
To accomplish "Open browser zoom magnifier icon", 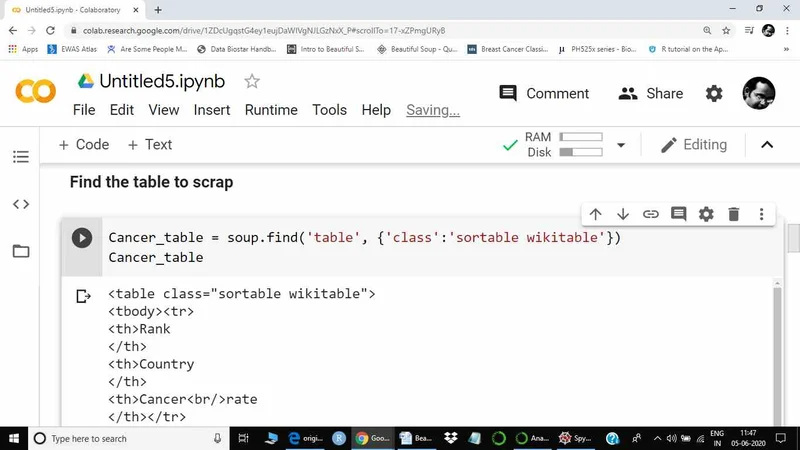I will (707, 31).
